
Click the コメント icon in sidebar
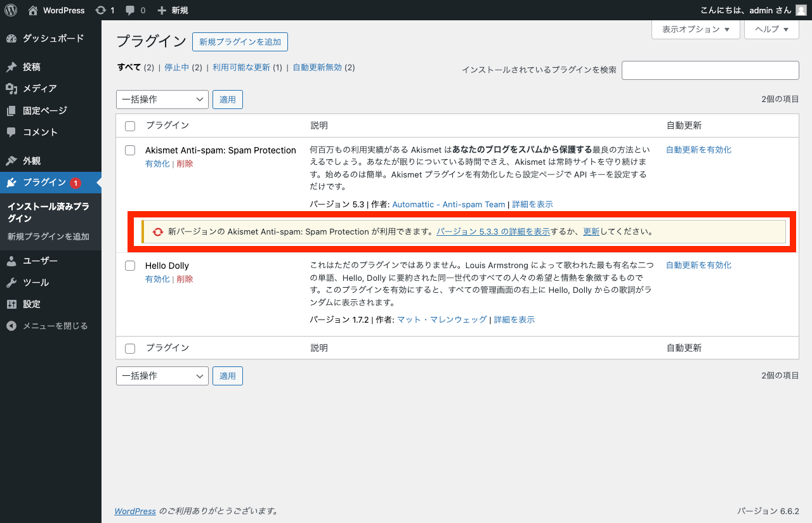pos(11,132)
